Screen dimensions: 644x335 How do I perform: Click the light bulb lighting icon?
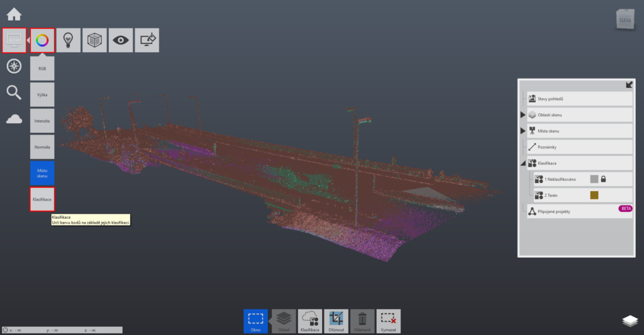(x=68, y=40)
